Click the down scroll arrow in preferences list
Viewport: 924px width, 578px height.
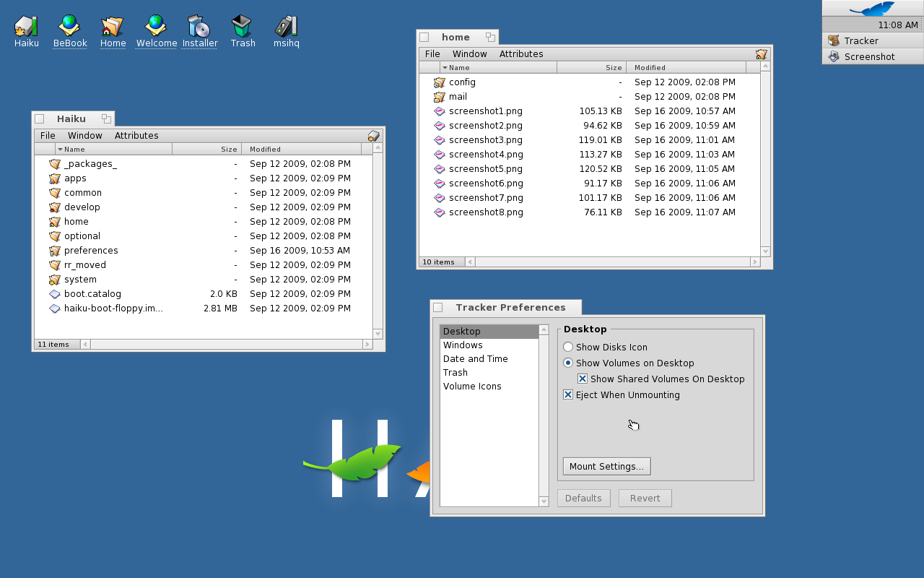[x=544, y=501]
